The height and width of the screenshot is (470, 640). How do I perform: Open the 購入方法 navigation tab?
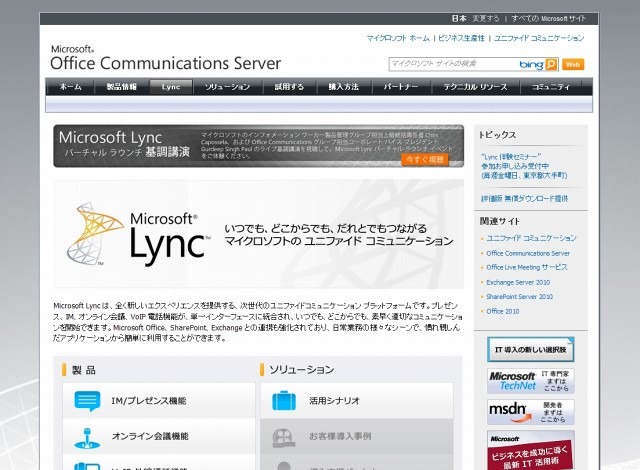pos(344,87)
